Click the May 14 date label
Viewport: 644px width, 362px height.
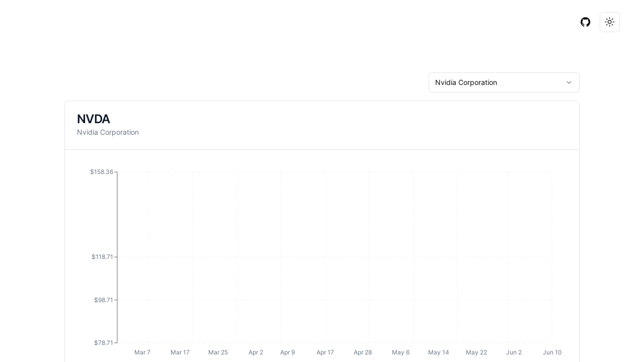tap(439, 352)
